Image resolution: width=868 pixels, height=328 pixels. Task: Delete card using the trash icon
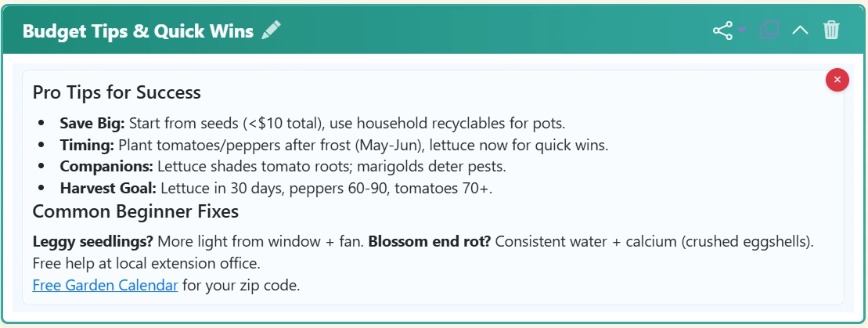(x=831, y=31)
